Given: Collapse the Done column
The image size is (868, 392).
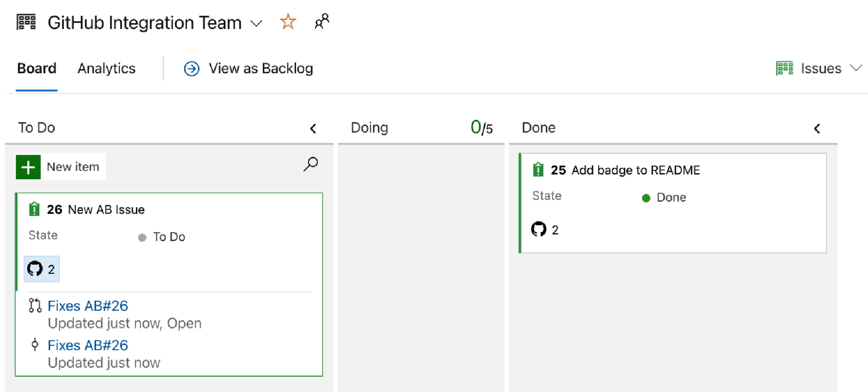Looking at the screenshot, I should click(817, 129).
